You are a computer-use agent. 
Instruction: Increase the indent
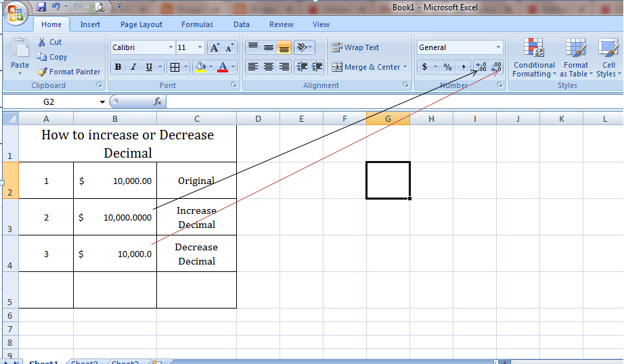coord(317,67)
